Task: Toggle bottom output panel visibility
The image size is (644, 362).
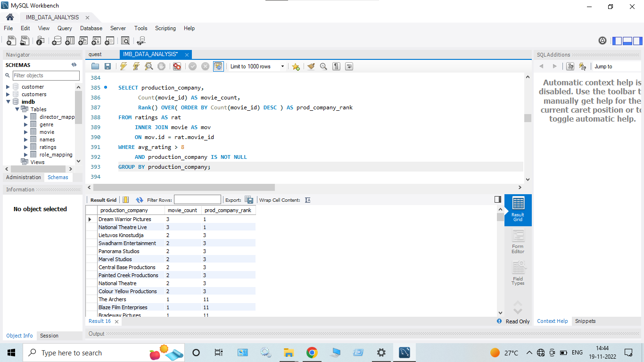Action: tap(627, 41)
